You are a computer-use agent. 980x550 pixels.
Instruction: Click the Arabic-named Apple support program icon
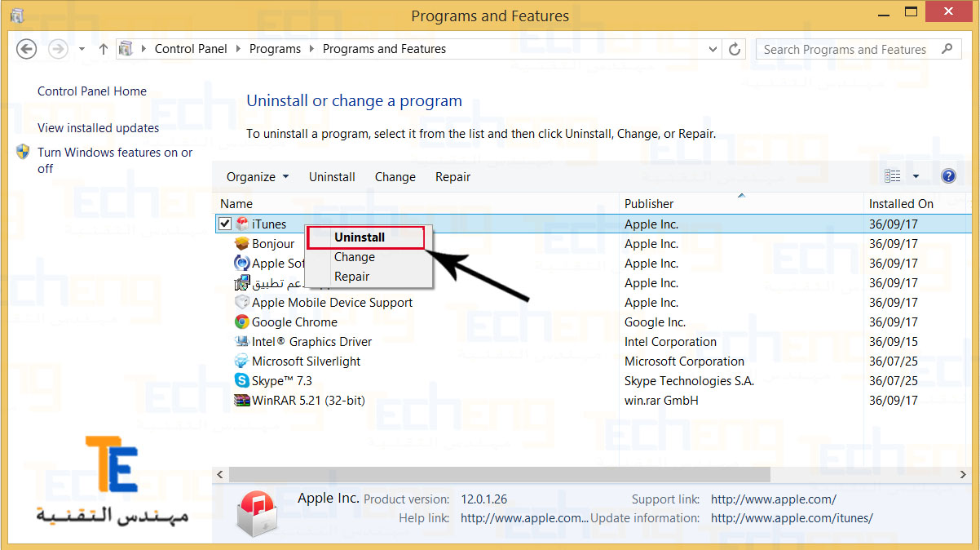click(242, 283)
